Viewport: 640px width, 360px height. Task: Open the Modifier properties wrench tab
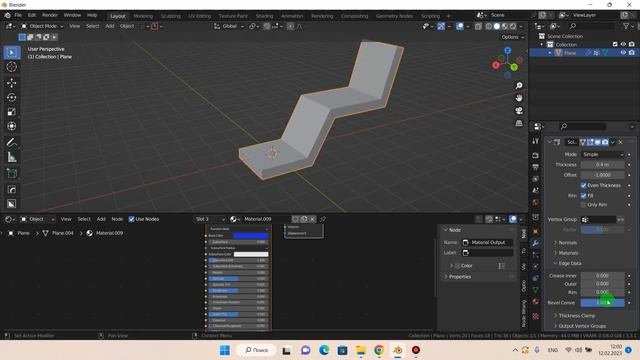[x=536, y=243]
